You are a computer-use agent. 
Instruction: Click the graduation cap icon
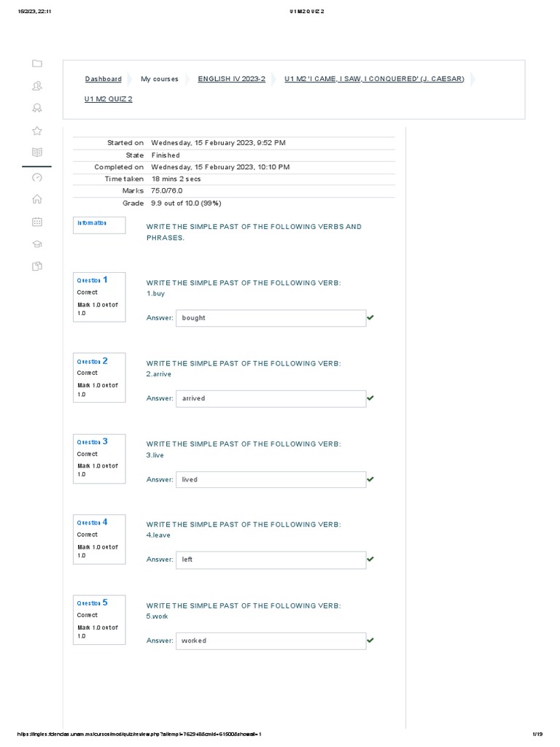pyautogui.click(x=37, y=244)
